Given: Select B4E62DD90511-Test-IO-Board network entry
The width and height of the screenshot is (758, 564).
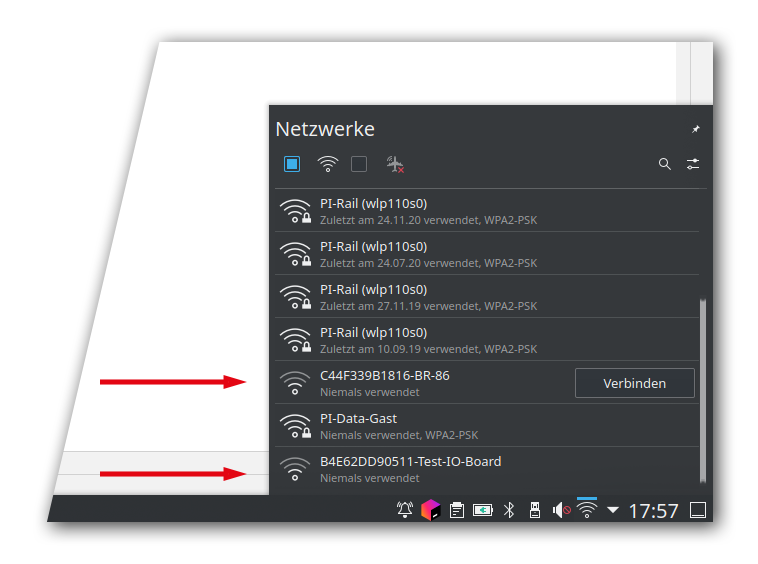Looking at the screenshot, I should tap(420, 469).
